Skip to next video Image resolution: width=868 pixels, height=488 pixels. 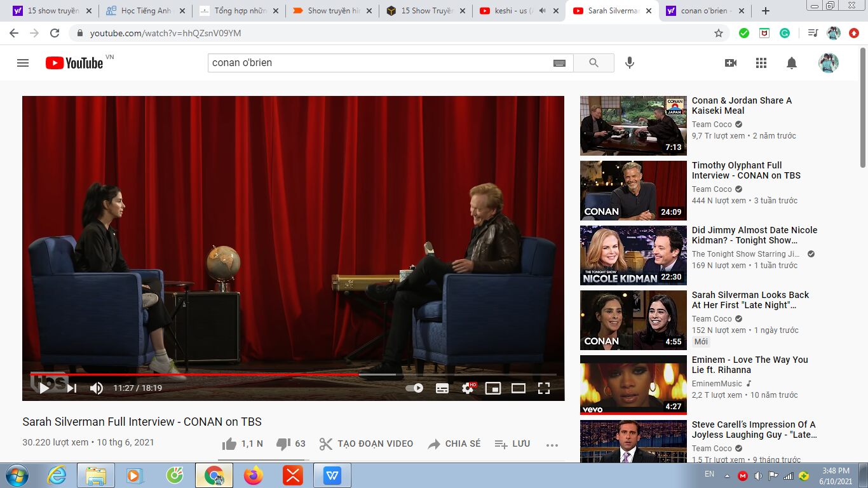(x=72, y=388)
